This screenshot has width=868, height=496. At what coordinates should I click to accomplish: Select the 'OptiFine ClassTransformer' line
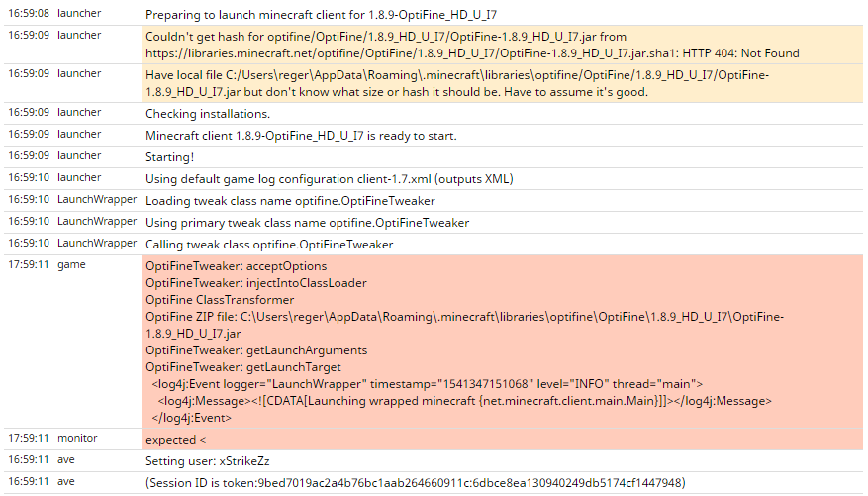point(220,300)
